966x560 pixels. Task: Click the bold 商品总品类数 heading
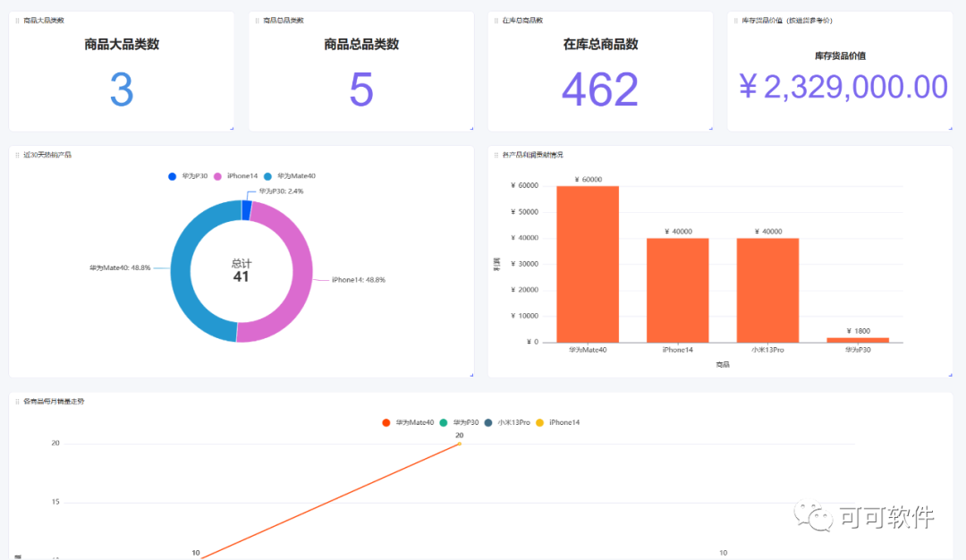coord(361,45)
